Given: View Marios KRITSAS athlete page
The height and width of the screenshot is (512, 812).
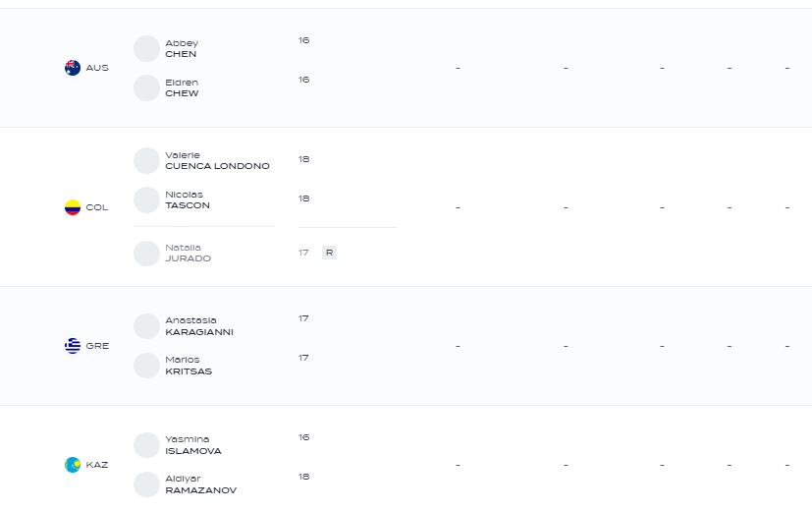Looking at the screenshot, I should coord(189,366).
